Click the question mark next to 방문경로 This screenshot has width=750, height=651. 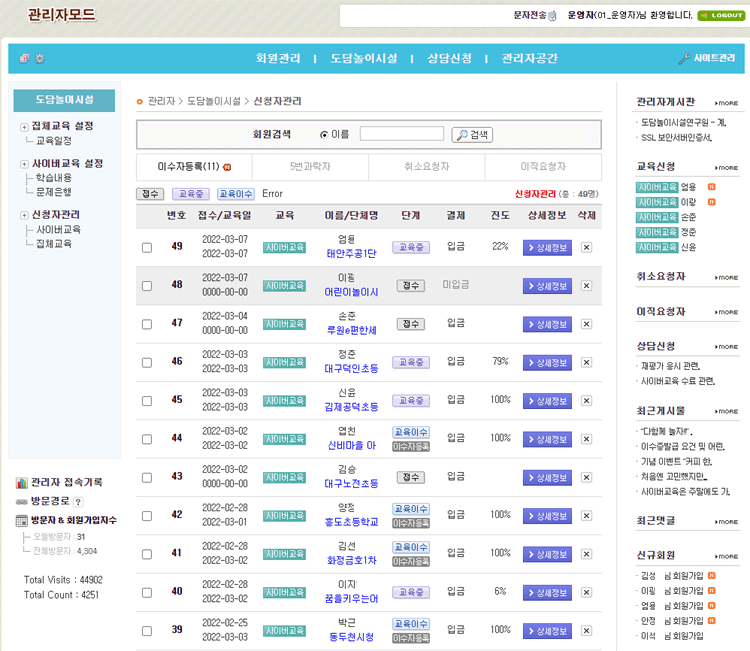(78, 502)
